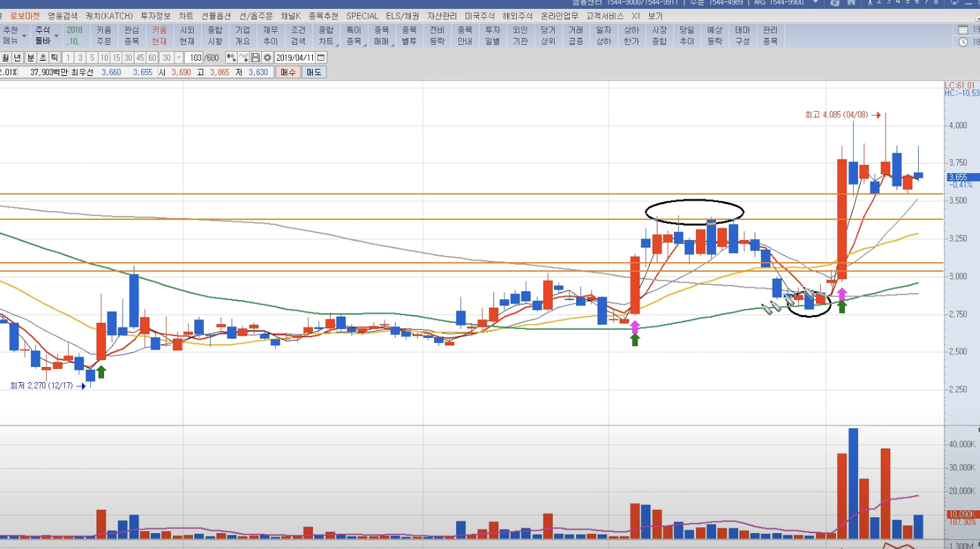The image size is (980, 549).
Task: Open the 종합시황 toolbar button
Action: 215,36
